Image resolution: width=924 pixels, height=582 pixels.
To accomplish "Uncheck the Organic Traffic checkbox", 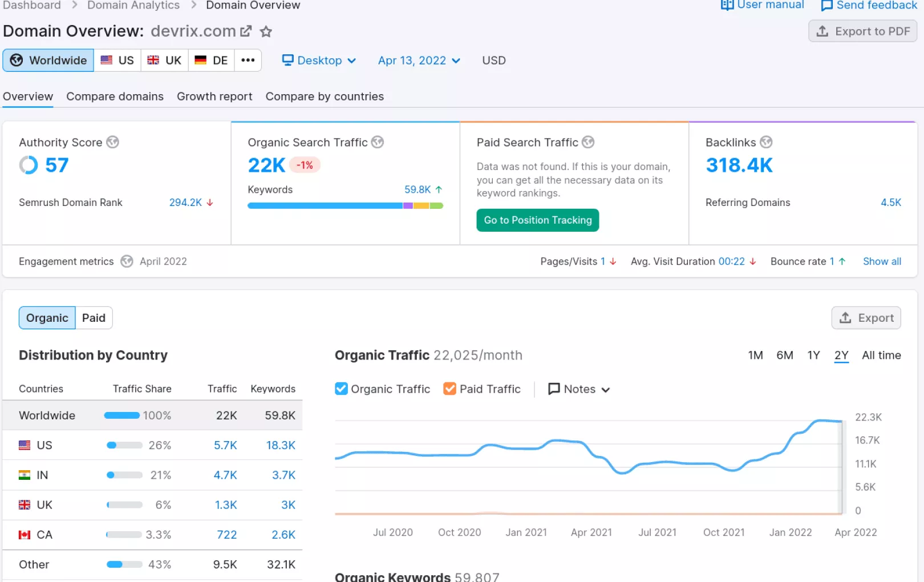I will click(x=341, y=389).
